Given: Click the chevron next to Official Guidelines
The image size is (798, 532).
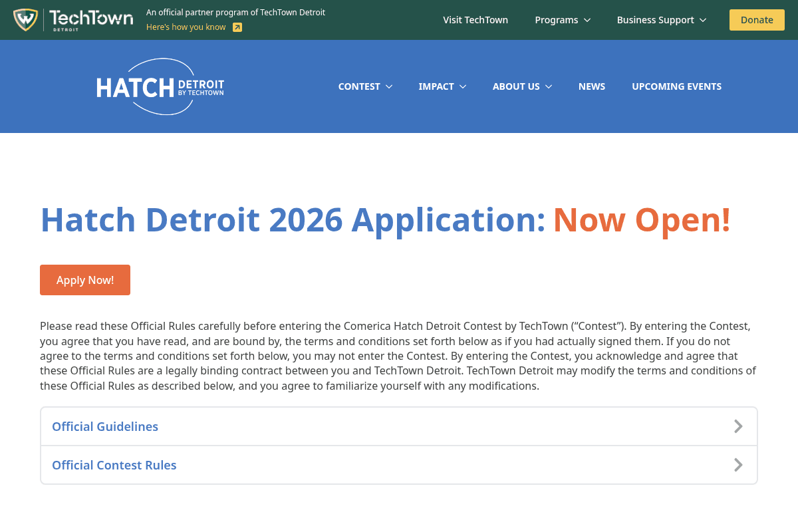Looking at the screenshot, I should click(x=738, y=426).
